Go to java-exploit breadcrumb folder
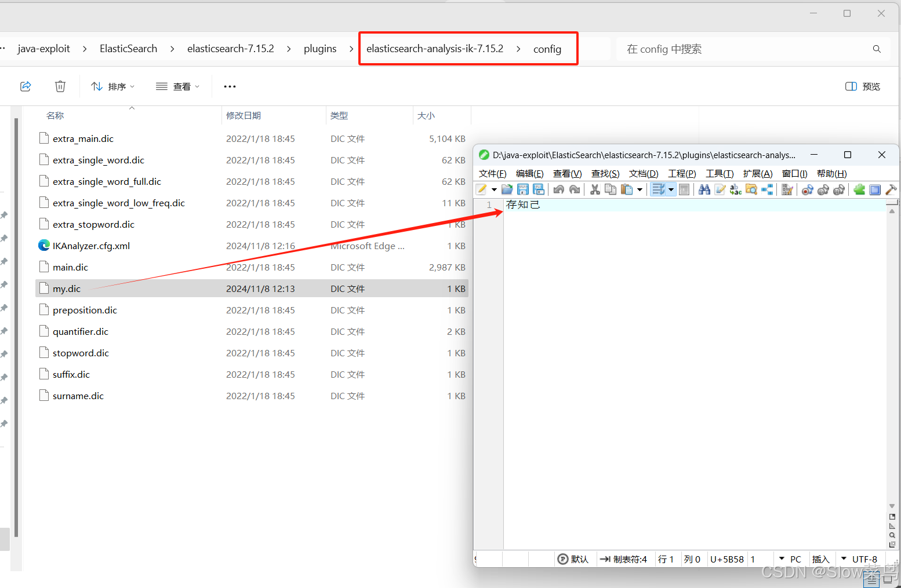901x588 pixels. (44, 49)
